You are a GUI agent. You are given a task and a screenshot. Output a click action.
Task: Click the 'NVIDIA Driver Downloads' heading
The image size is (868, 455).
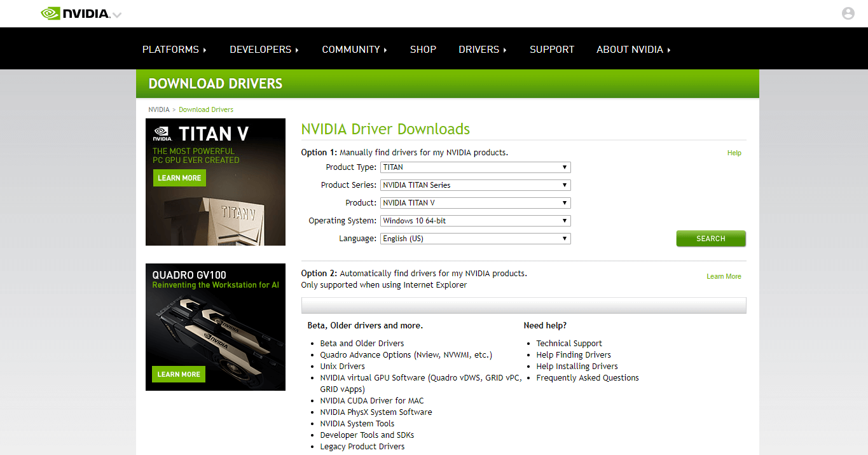[385, 129]
